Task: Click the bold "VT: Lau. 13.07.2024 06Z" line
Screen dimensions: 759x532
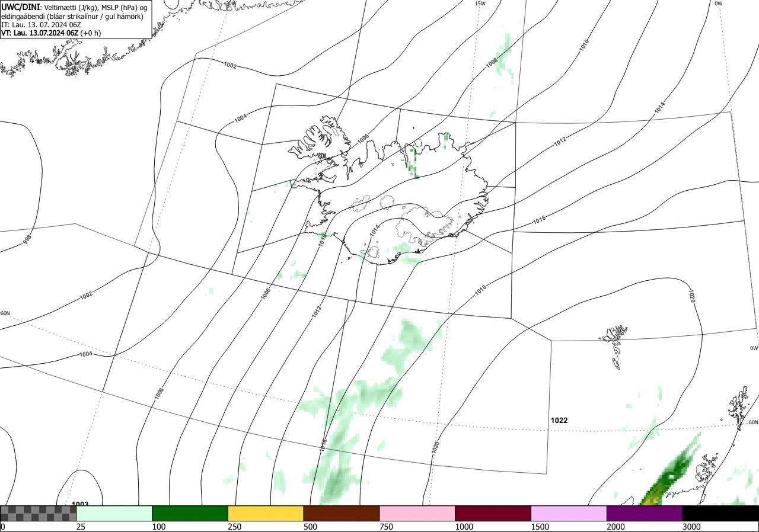Action: click(x=40, y=33)
